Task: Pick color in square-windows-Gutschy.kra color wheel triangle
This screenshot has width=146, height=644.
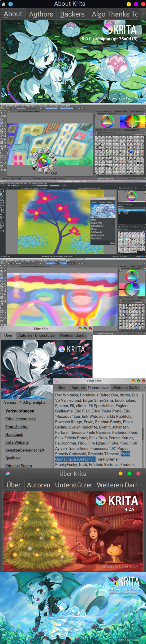Action: [x=107, y=122]
